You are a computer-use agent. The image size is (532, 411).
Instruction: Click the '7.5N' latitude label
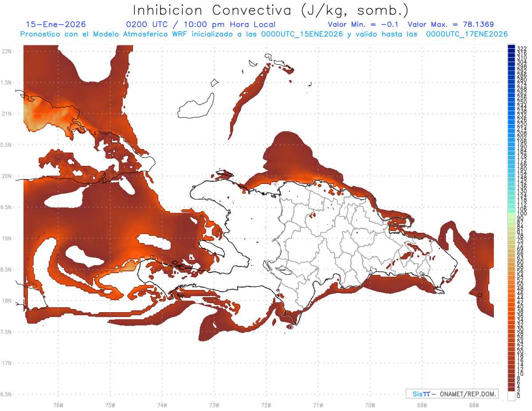pos(6,332)
